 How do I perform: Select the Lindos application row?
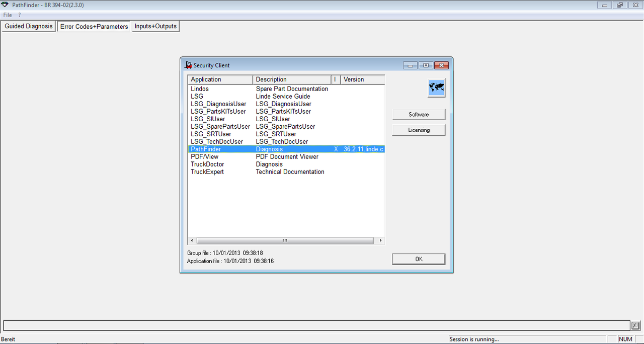click(286, 89)
